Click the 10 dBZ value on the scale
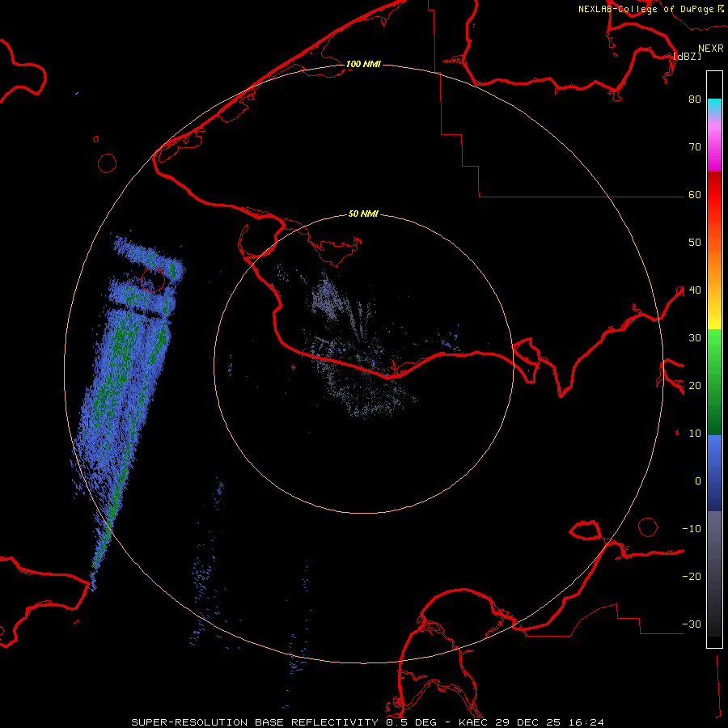Viewport: 728px width, 728px height. 695,434
